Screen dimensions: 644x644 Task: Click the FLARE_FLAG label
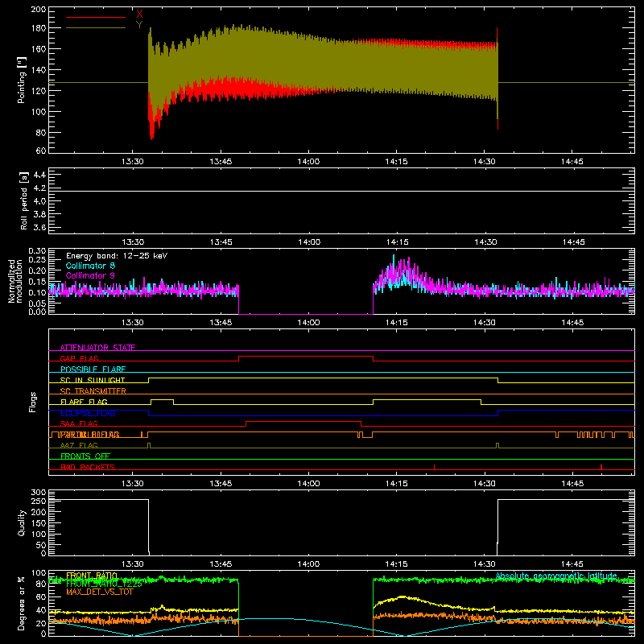84,402
